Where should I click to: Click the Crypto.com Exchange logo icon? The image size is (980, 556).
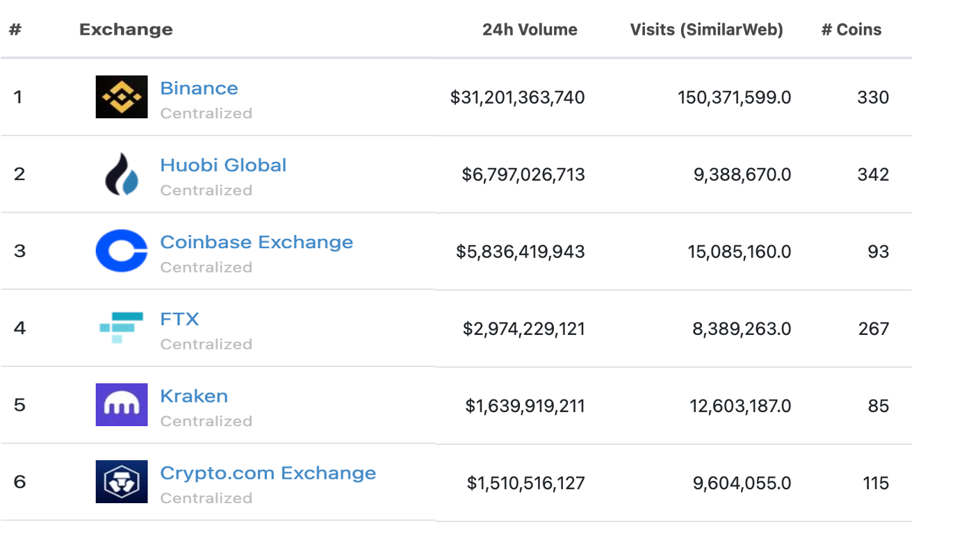point(122,482)
